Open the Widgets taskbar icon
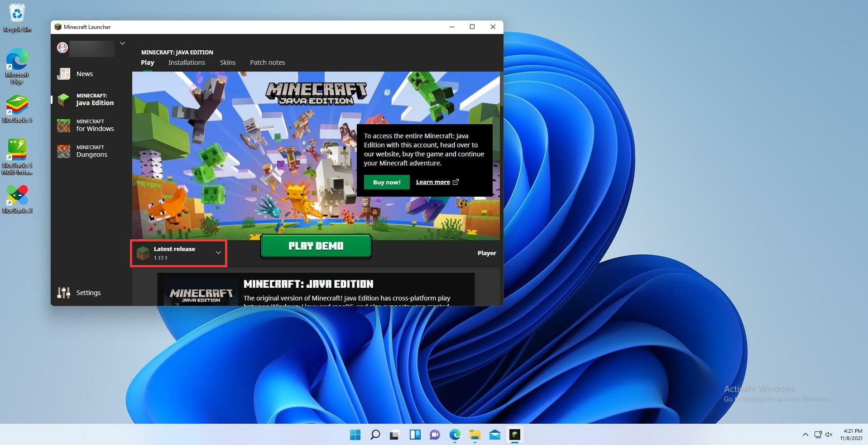The height and width of the screenshot is (445, 868). coord(415,435)
